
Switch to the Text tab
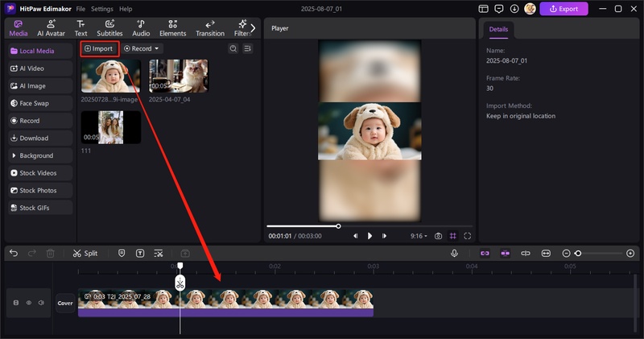point(80,28)
